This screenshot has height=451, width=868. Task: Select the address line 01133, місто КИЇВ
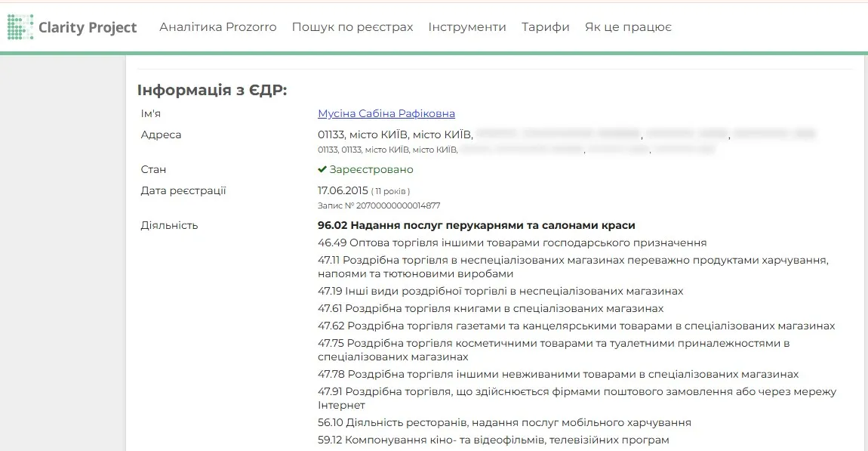coord(567,134)
